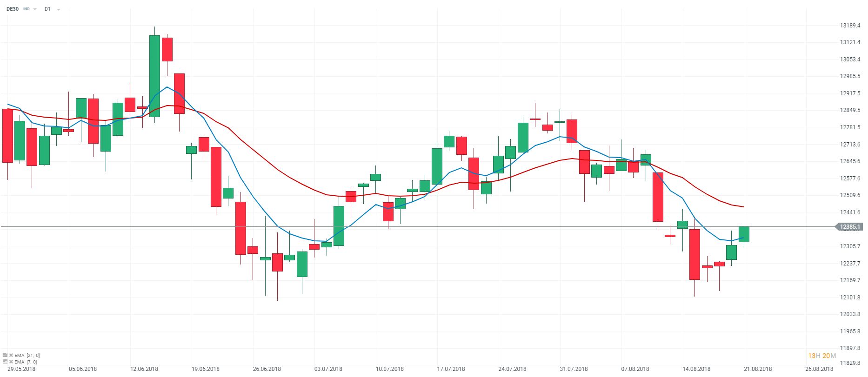Image resolution: width=868 pixels, height=377 pixels.
Task: Click the 13H 20M candle countdown timer
Action: point(821,356)
